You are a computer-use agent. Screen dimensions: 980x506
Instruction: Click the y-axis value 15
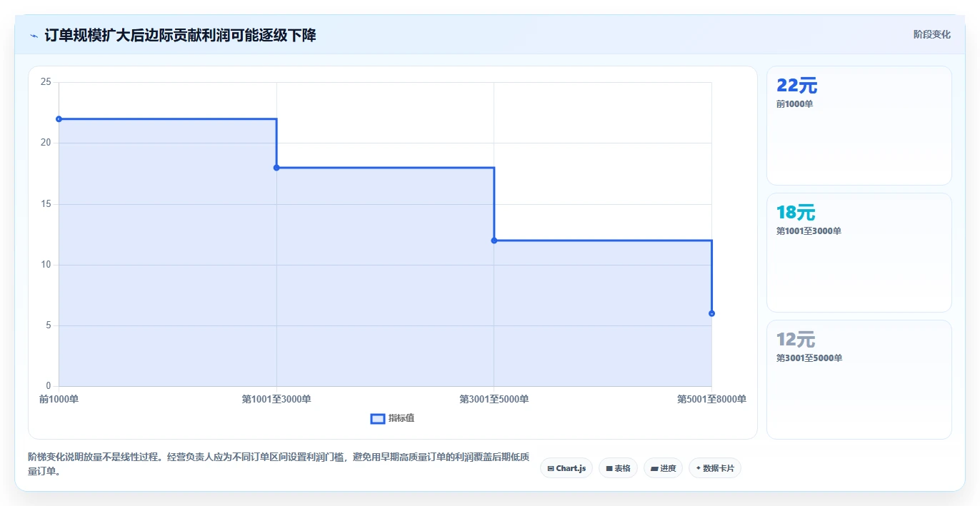(46, 204)
